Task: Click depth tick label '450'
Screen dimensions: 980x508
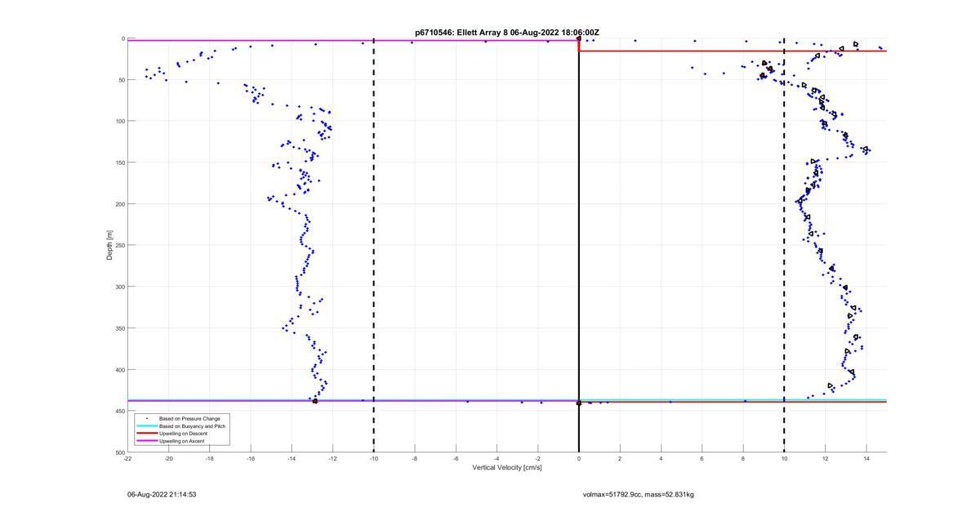Action: click(x=119, y=411)
